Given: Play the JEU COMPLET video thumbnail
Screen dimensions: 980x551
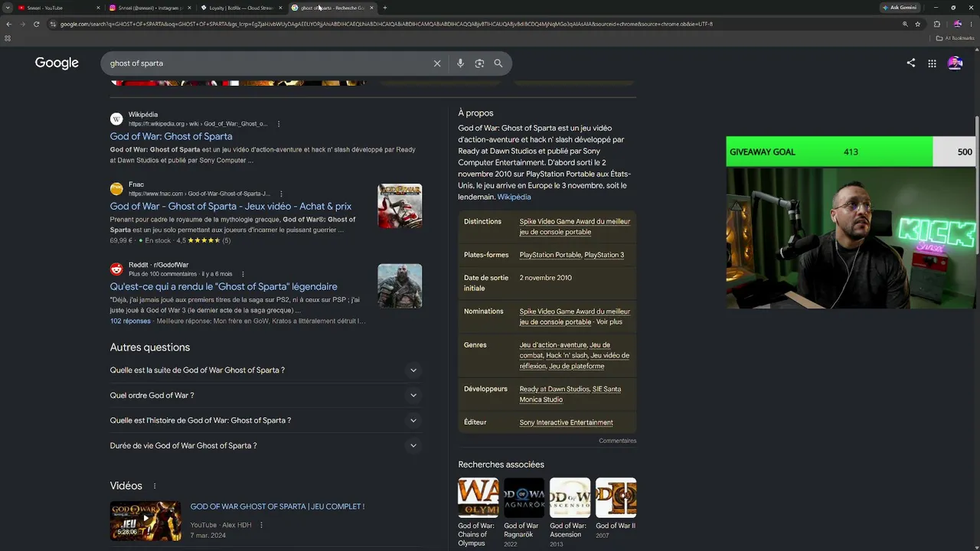Looking at the screenshot, I should click(x=145, y=521).
